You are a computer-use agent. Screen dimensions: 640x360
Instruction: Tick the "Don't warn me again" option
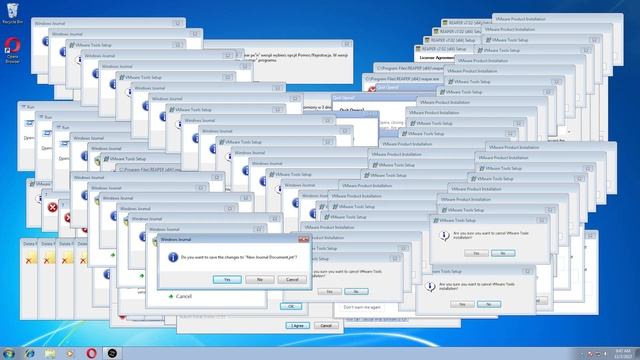point(362,307)
